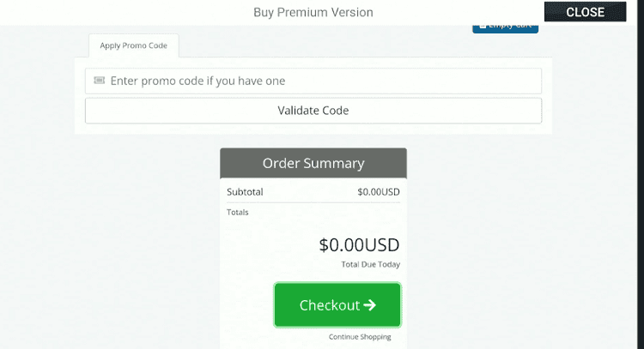Click the arrow icon on the Checkout button
This screenshot has width=644, height=349.
(x=370, y=305)
